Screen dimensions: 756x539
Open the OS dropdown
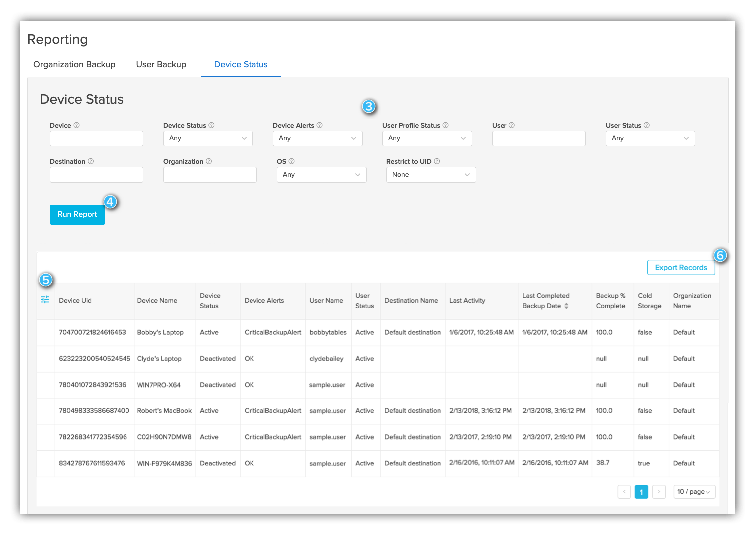[x=321, y=174]
